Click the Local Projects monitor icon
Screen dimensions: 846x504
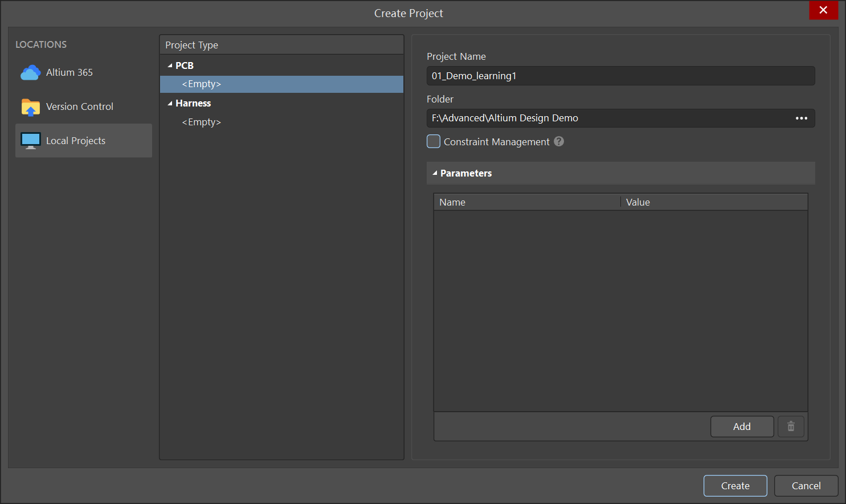pyautogui.click(x=30, y=141)
